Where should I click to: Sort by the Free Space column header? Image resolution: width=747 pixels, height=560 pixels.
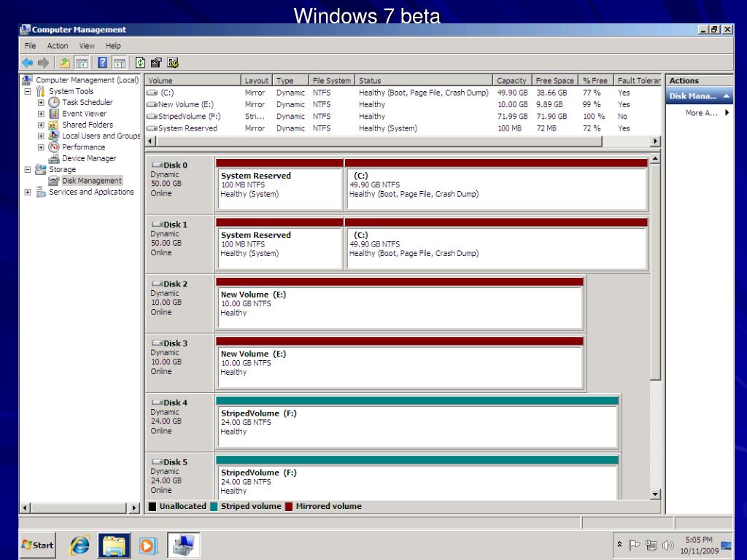coord(554,80)
